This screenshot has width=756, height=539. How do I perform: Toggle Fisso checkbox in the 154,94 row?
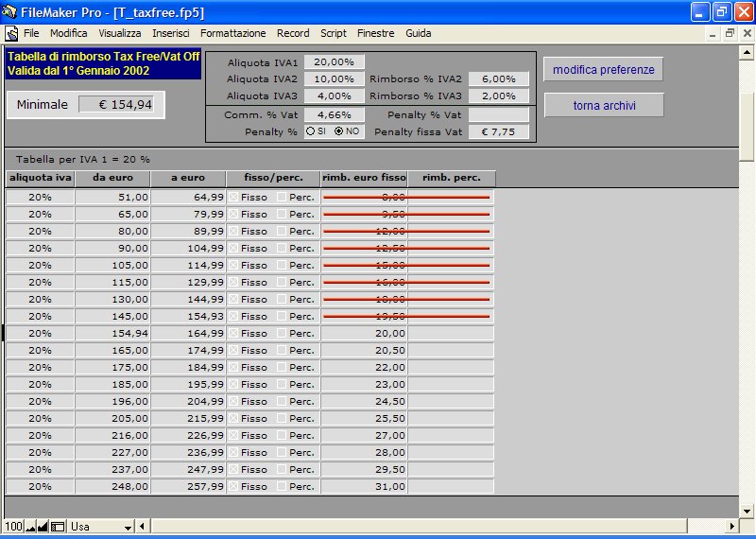[233, 333]
